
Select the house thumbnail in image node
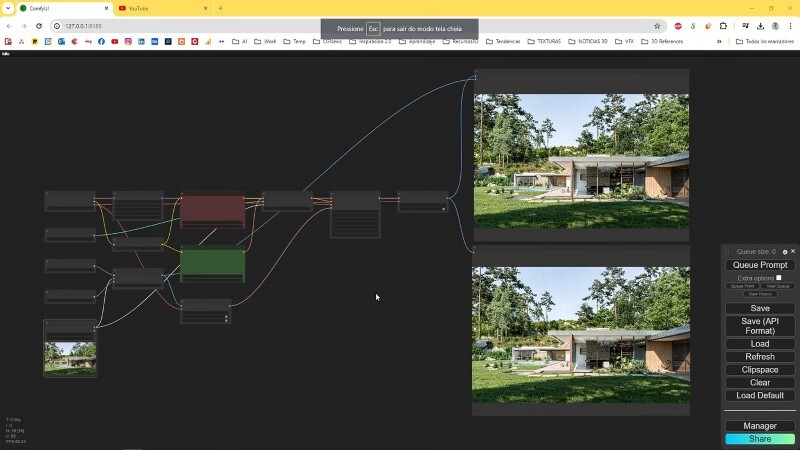click(70, 356)
